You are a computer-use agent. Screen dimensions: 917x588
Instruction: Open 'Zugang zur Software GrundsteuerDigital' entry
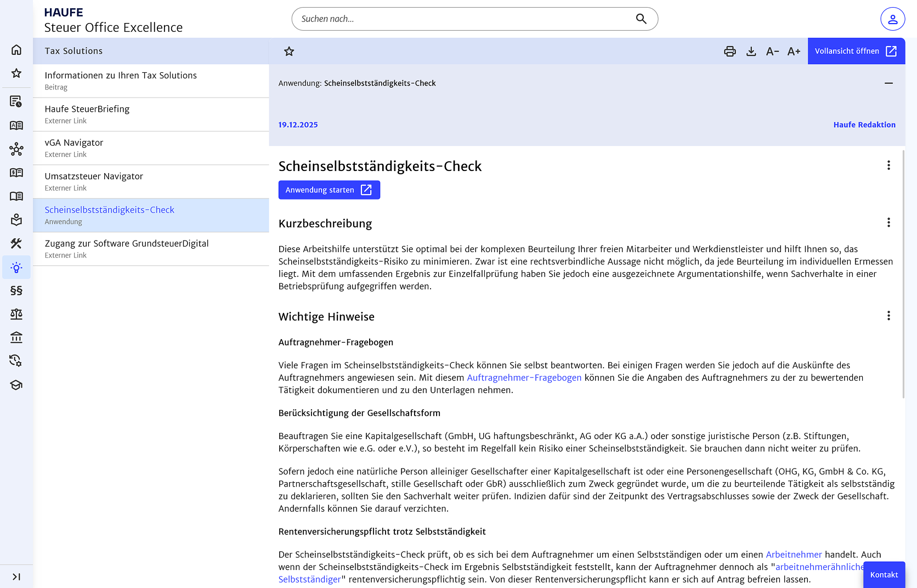pos(151,249)
